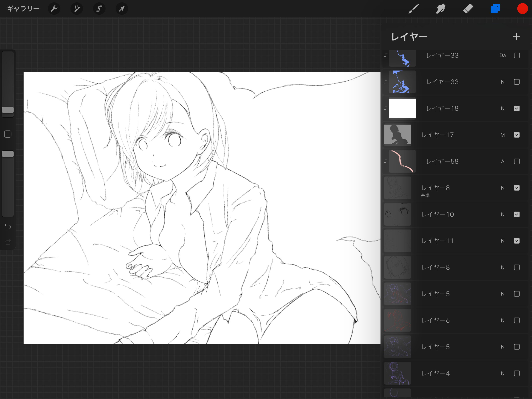Add a new layer with plus icon

pos(516,37)
